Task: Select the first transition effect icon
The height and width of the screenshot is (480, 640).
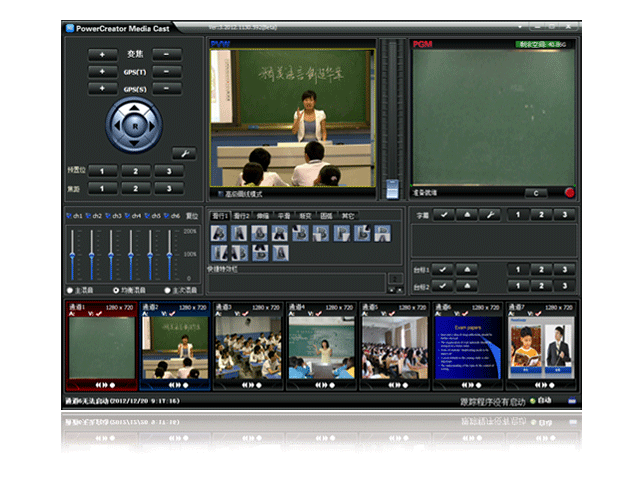Action: pos(219,233)
